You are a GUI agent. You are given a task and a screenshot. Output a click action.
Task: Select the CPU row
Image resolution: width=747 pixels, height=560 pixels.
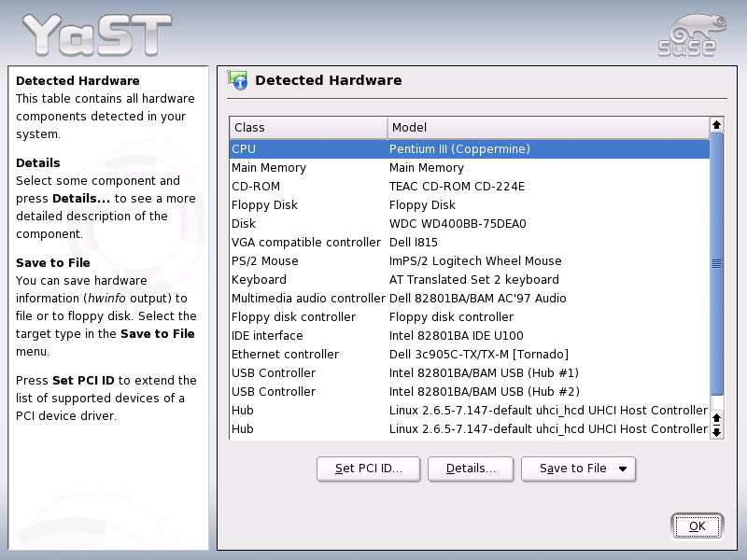470,149
